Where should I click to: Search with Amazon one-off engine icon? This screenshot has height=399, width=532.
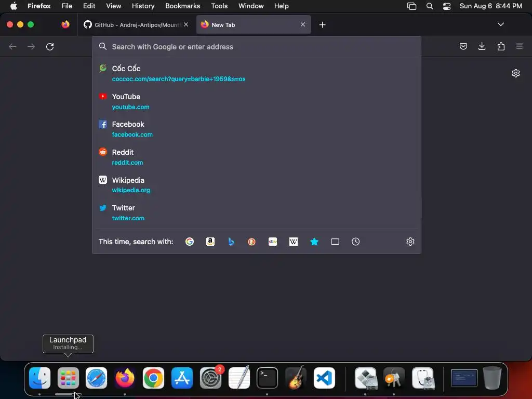210,242
